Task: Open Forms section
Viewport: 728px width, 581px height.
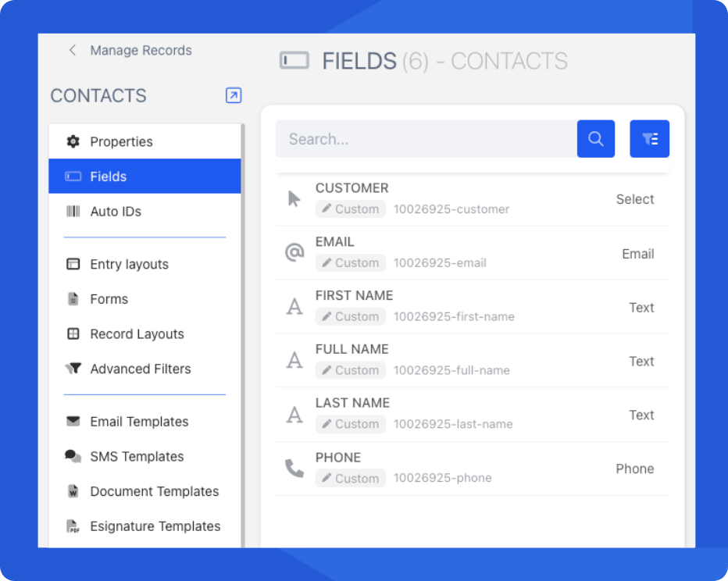Action: [145, 299]
